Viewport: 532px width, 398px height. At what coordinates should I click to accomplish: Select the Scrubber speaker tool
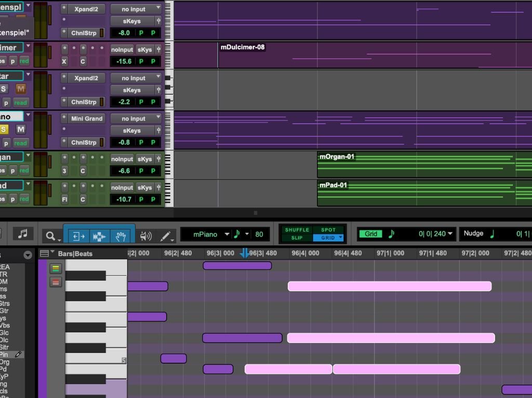pyautogui.click(x=145, y=236)
